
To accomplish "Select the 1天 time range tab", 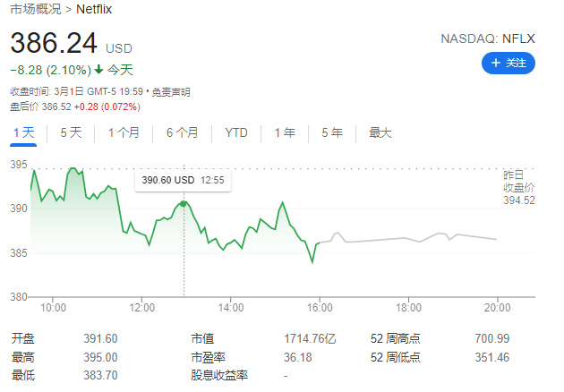I will 24,132.
